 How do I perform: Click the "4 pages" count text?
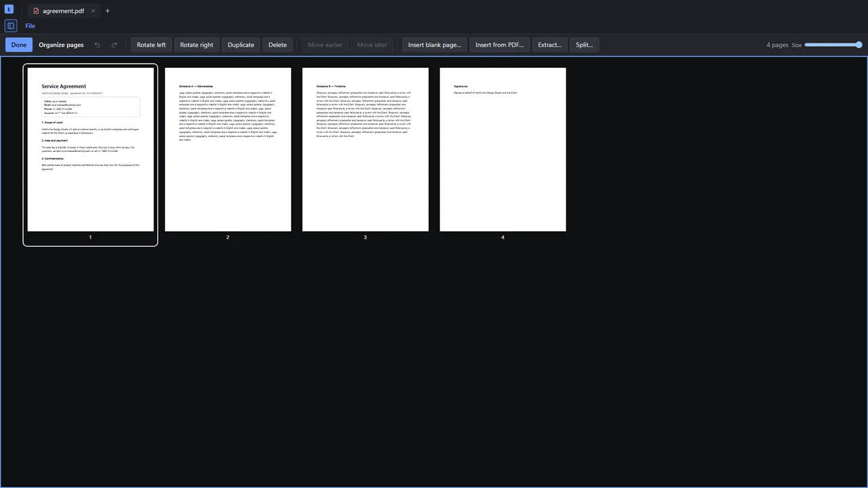pyautogui.click(x=777, y=45)
